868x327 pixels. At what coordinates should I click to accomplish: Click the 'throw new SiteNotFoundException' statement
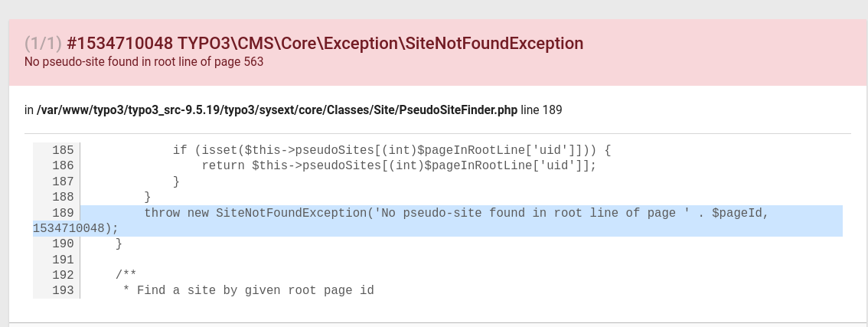[455, 213]
